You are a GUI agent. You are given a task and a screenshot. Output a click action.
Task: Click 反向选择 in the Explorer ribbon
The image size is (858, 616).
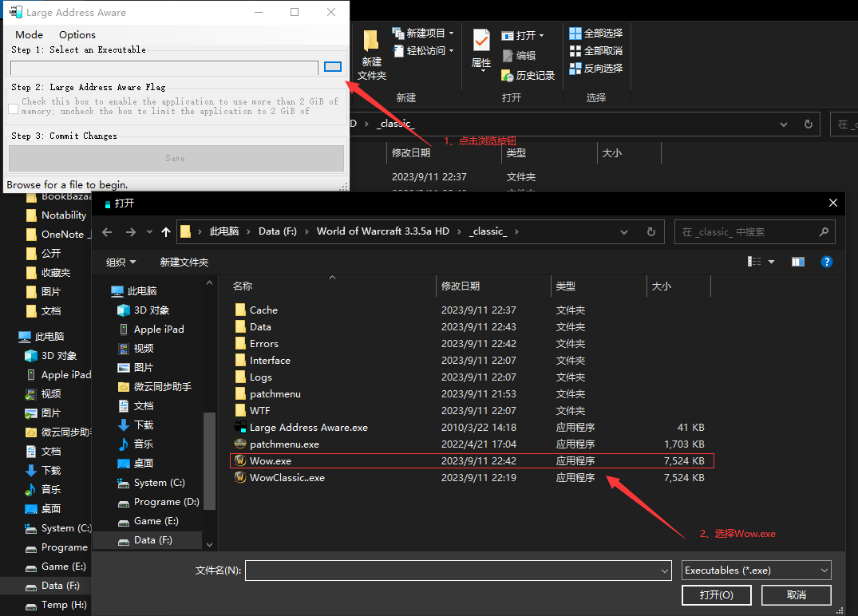coord(596,69)
